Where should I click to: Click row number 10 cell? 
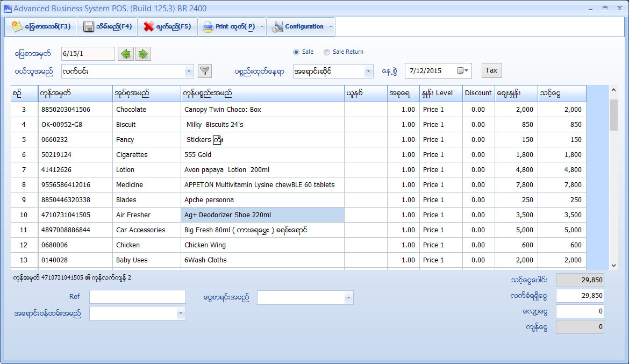(x=24, y=215)
